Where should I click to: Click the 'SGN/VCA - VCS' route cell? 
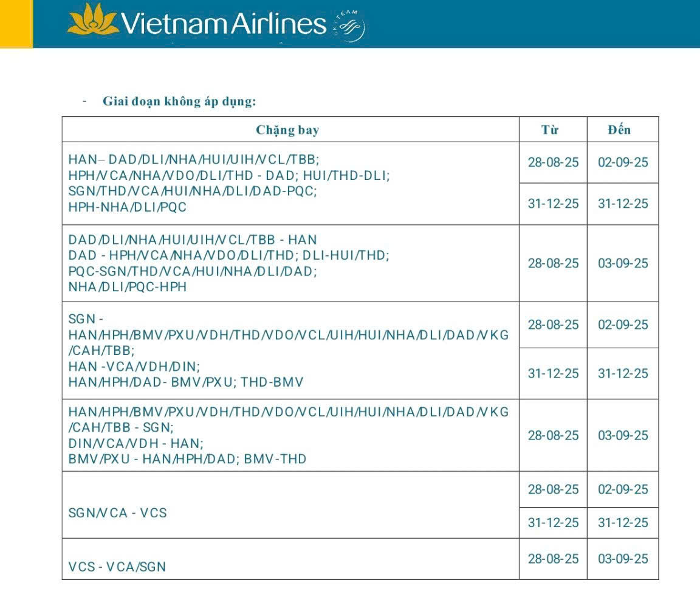[x=117, y=512]
